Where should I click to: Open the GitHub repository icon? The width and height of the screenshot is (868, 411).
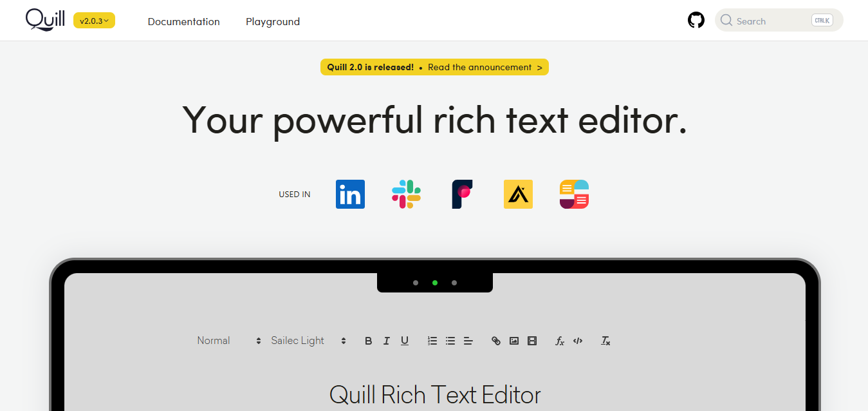(696, 21)
